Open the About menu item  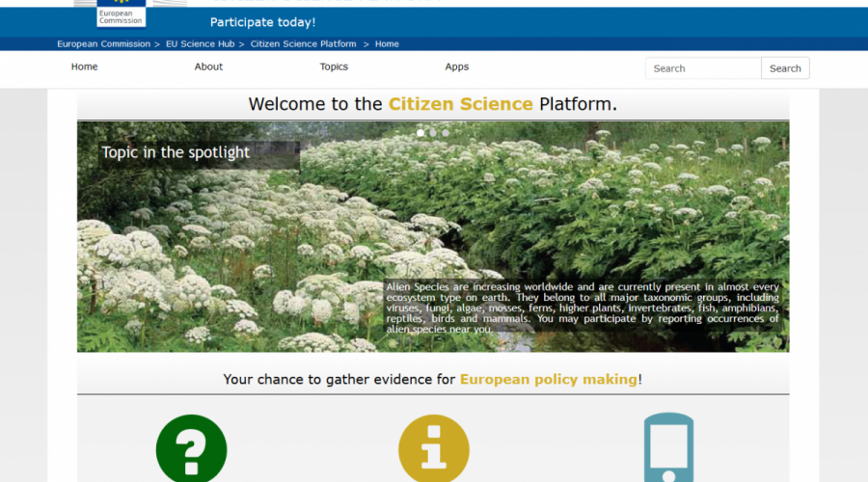click(208, 67)
